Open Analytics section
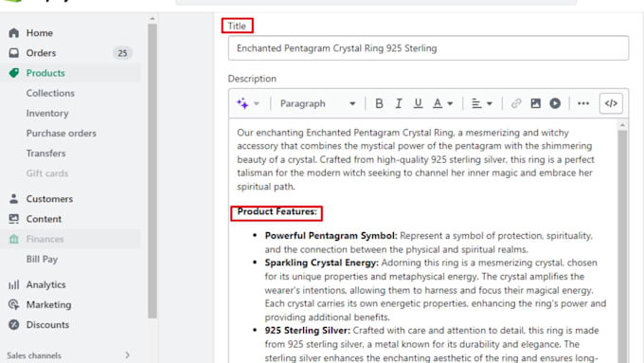 (x=45, y=285)
